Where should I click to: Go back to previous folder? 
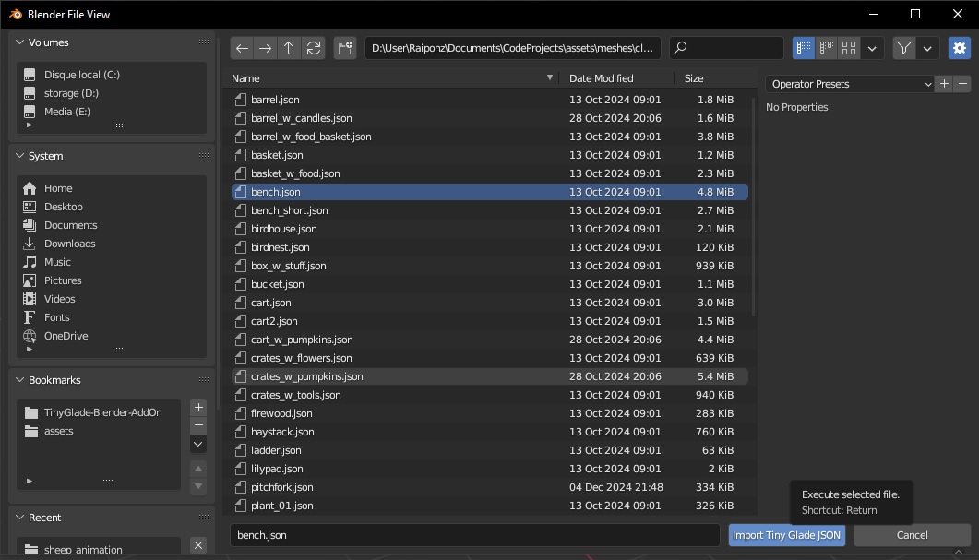(243, 48)
